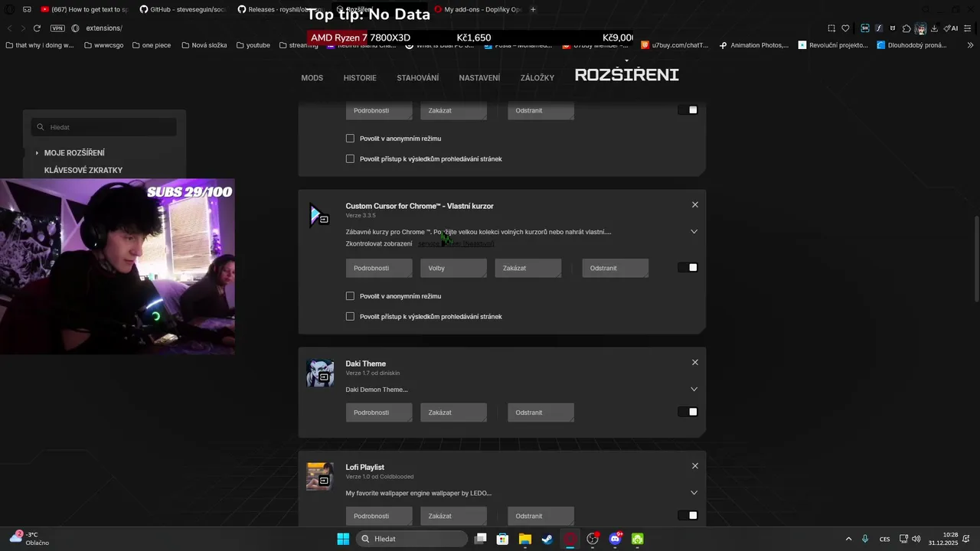Click Podrobnosti for Daki Theme
Screen dimensions: 980x551
click(x=379, y=412)
